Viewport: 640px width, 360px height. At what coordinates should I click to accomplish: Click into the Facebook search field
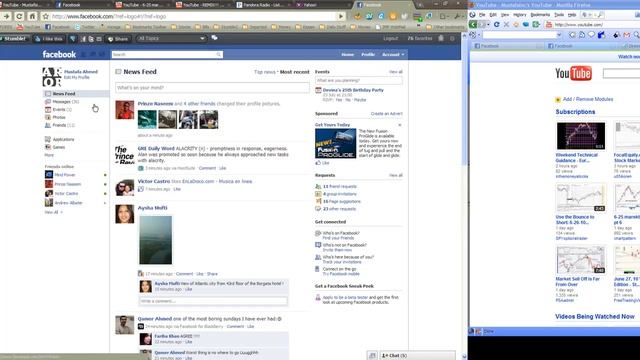(164, 54)
